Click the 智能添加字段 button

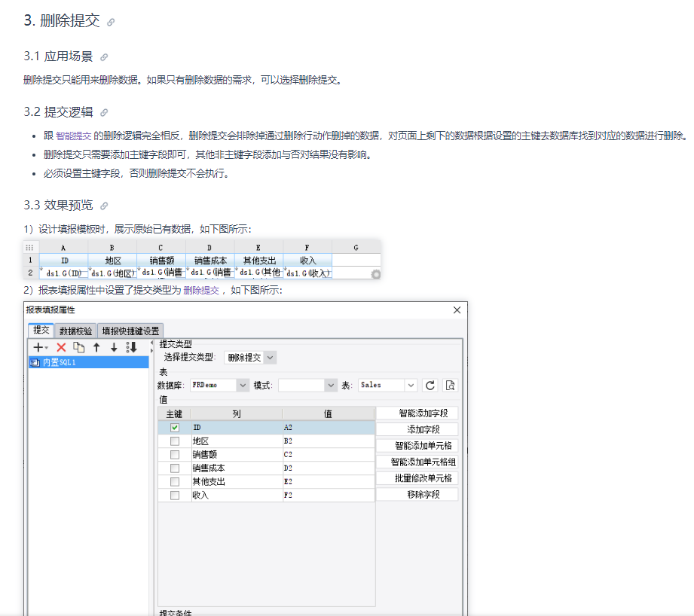[x=423, y=413]
